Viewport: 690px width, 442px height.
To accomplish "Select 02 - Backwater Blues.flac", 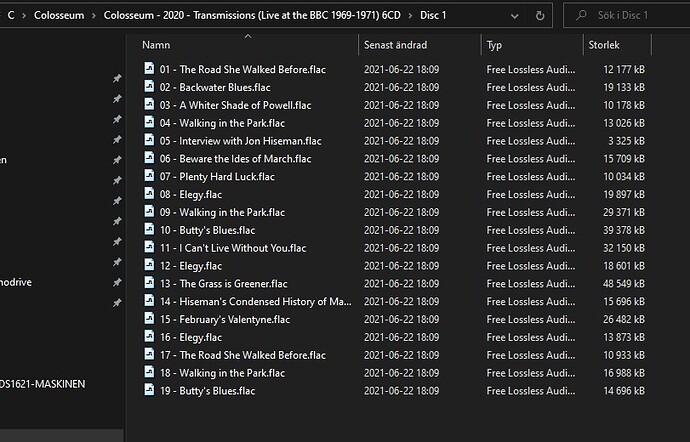I will [215, 87].
